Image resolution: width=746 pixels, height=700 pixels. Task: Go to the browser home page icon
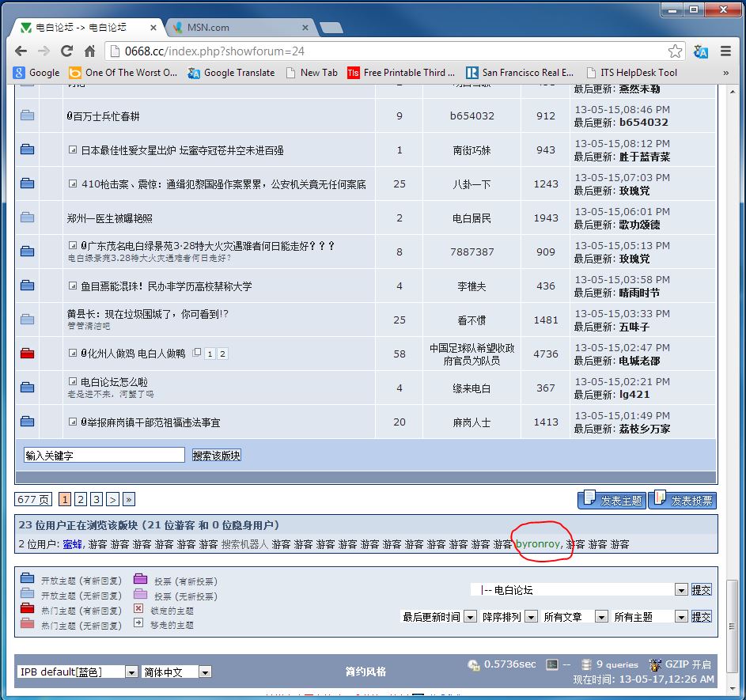[90, 51]
